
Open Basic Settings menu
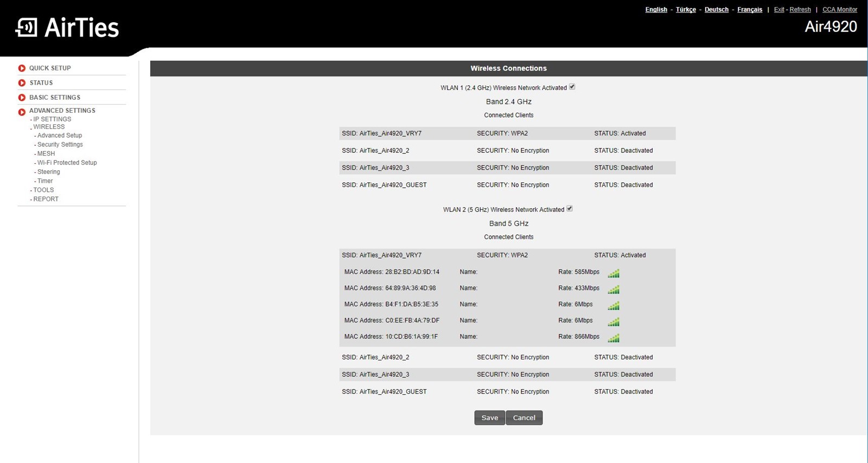55,98
